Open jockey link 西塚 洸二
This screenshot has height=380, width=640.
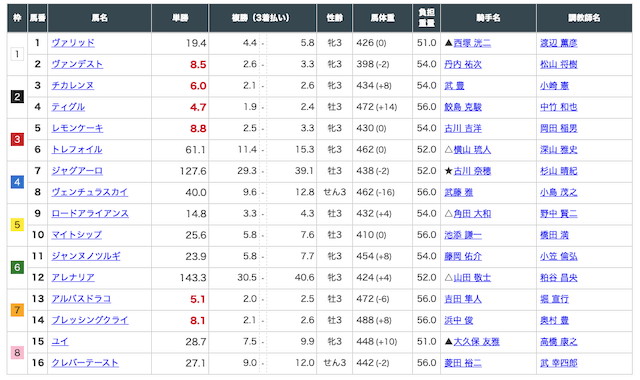[x=472, y=43]
